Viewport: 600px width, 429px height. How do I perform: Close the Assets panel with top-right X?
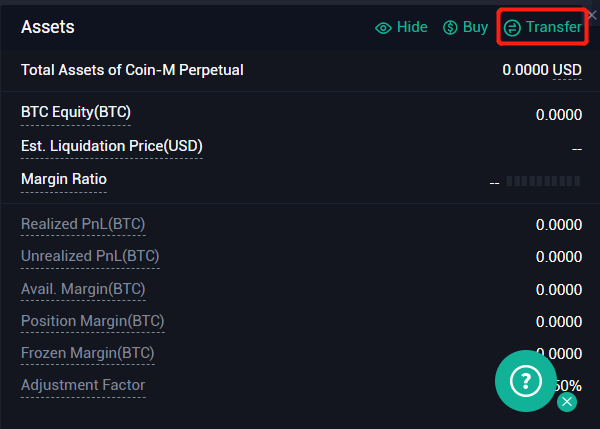coord(592,15)
